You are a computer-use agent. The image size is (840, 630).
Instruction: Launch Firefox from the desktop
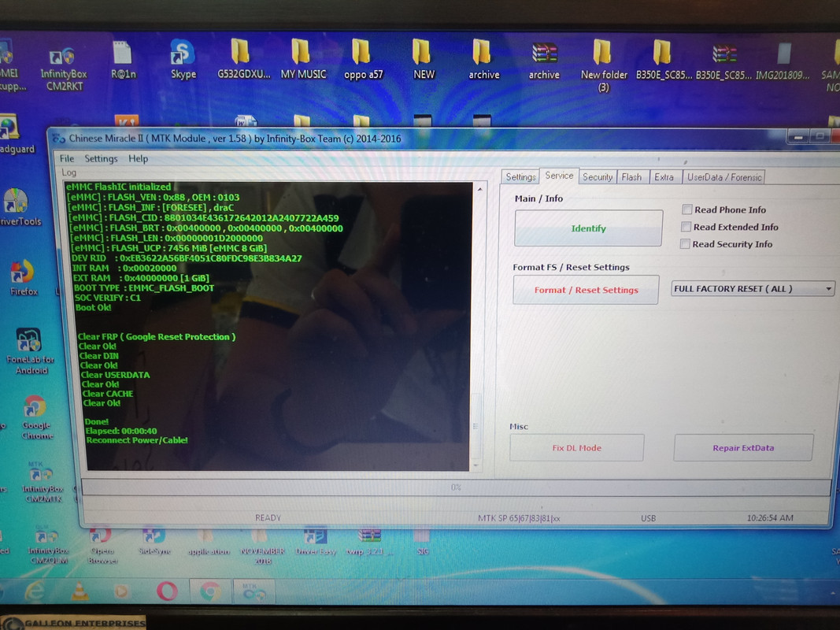[x=23, y=279]
